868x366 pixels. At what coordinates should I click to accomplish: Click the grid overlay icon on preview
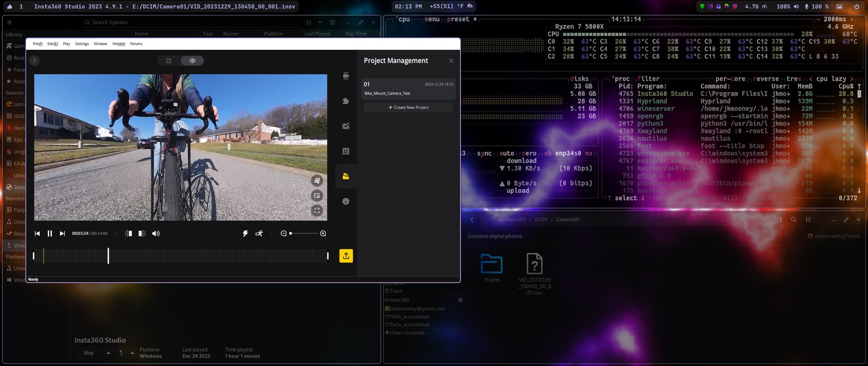point(317,181)
